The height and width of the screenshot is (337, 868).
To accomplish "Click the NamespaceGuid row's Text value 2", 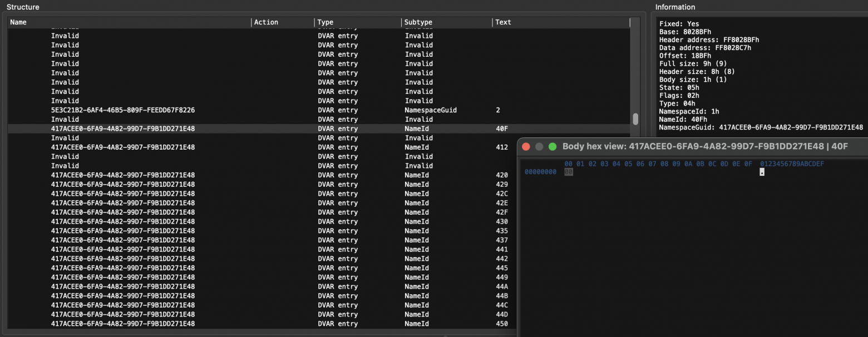I will pos(497,110).
